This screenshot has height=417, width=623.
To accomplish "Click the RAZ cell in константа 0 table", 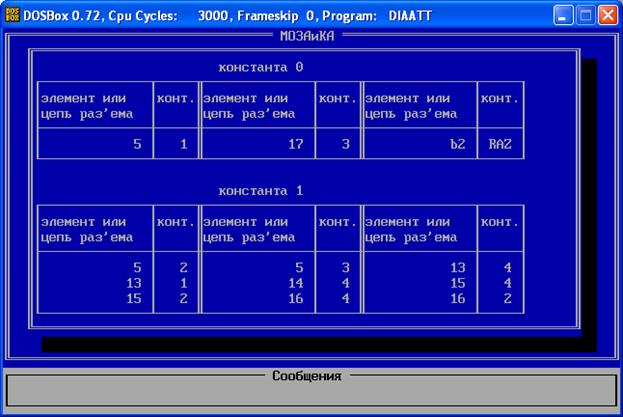I will coord(500,144).
